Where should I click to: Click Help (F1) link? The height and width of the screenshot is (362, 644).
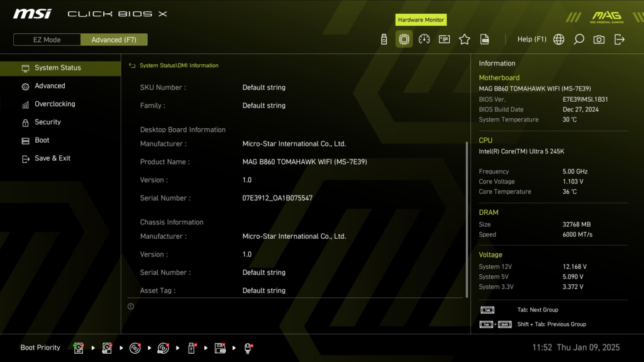coord(531,38)
